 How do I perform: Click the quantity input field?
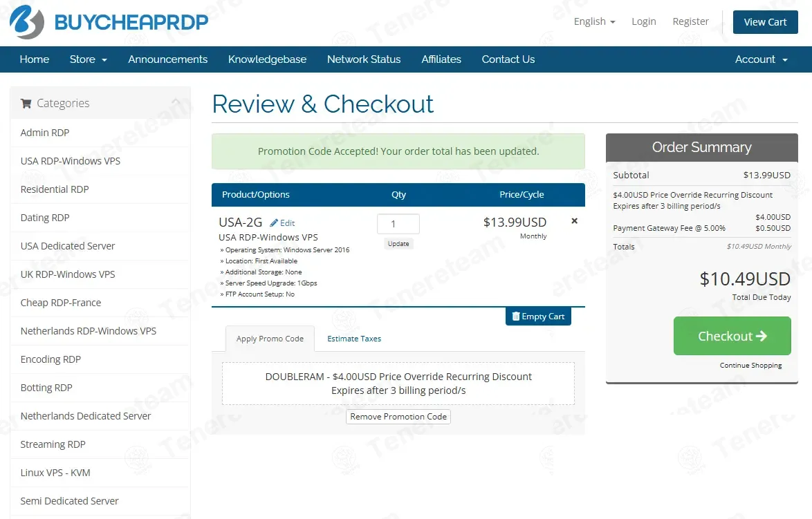(398, 223)
